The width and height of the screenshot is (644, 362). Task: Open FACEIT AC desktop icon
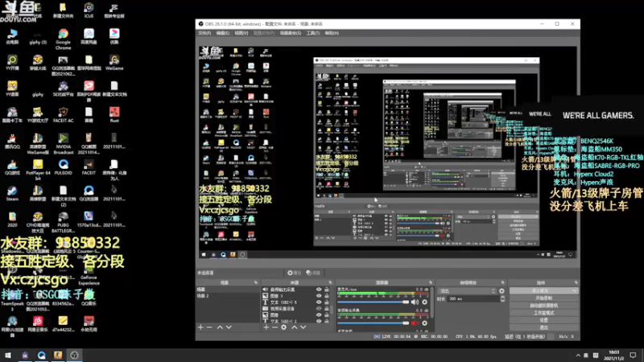click(x=63, y=114)
